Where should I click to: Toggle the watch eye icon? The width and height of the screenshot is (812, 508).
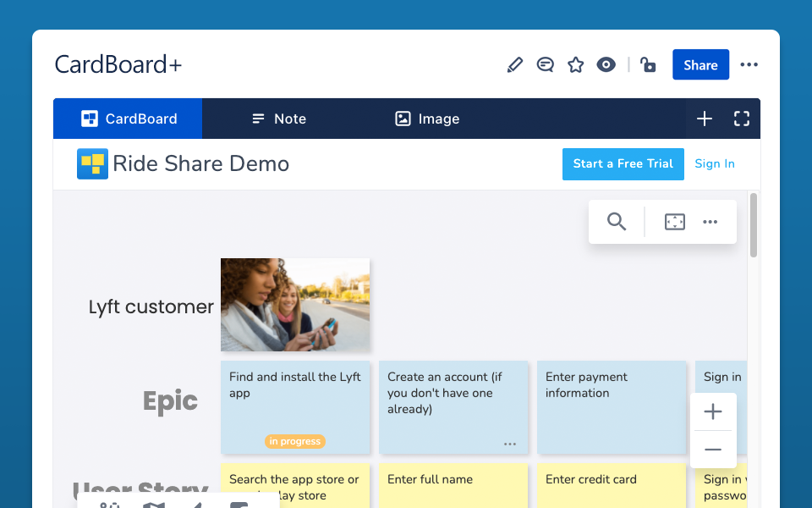coord(606,65)
